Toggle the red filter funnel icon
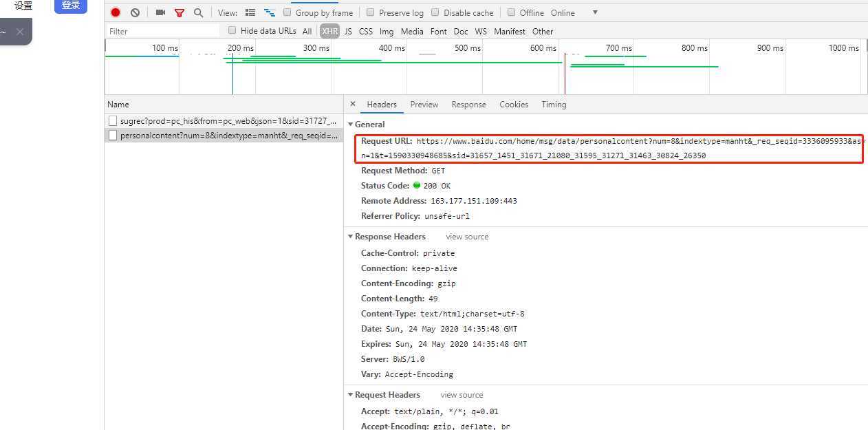This screenshot has width=868, height=430. 180,12
